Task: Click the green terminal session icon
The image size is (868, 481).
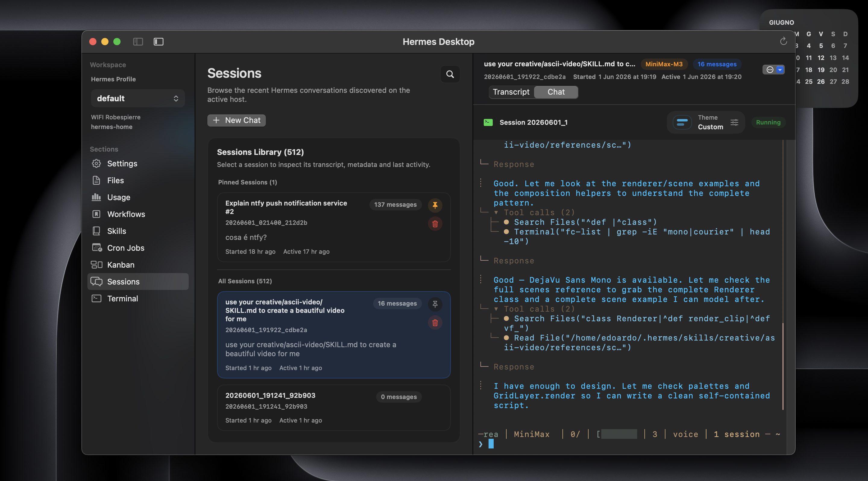Action: (488, 122)
